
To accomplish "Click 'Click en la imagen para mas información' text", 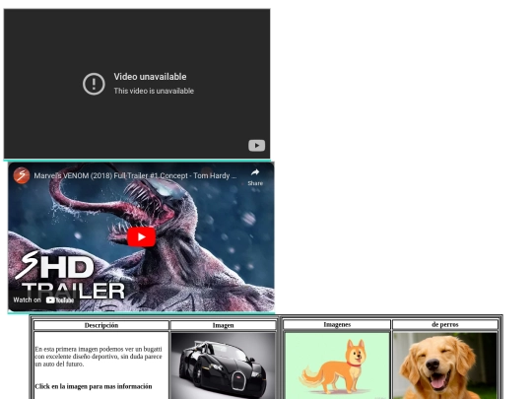I will (94, 386).
